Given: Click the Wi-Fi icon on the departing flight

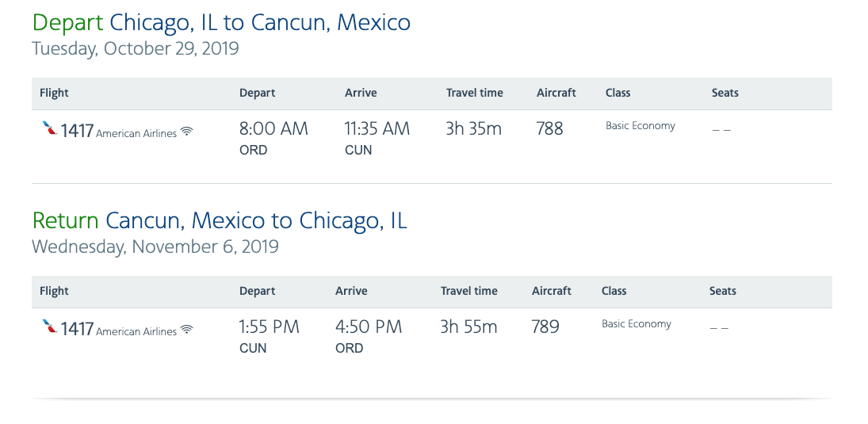Looking at the screenshot, I should coord(187,132).
